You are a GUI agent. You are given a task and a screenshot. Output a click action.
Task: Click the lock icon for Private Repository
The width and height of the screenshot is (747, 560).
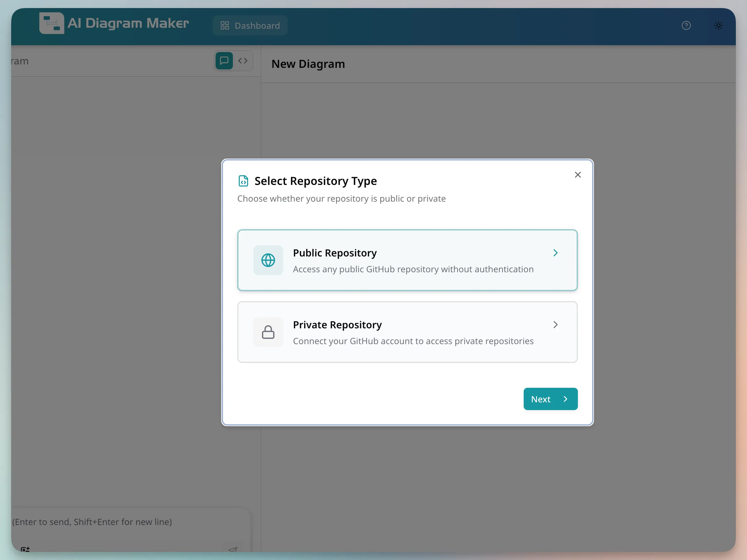[x=268, y=332]
